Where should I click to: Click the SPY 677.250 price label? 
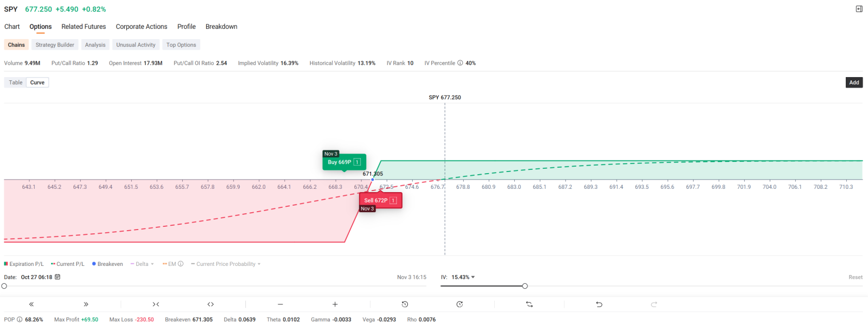click(445, 98)
